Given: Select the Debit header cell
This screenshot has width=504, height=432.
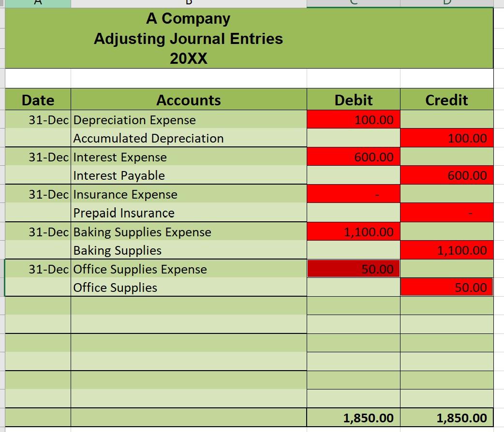Looking at the screenshot, I should click(x=354, y=100).
